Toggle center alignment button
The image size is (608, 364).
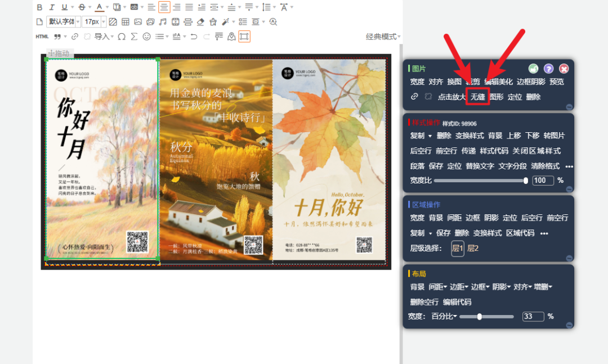tap(164, 7)
